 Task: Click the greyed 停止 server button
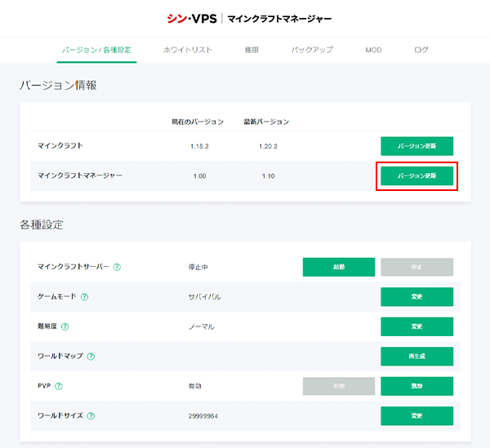416,267
